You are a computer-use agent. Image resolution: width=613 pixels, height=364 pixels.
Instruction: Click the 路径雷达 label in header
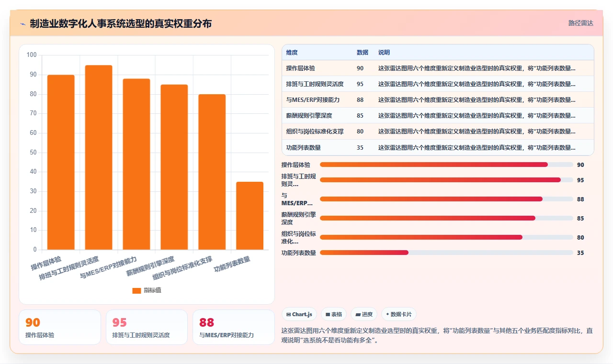click(x=580, y=23)
